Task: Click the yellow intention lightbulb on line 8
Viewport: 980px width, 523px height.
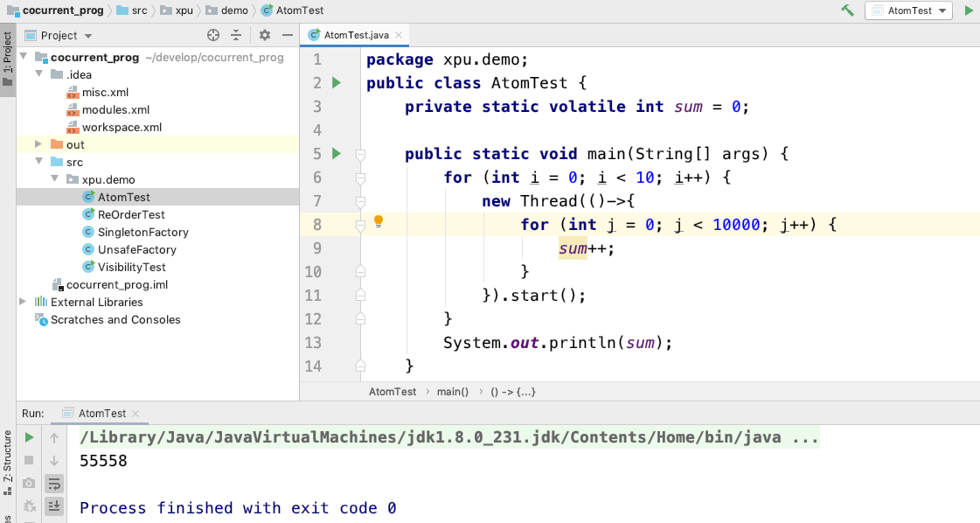Action: point(379,222)
